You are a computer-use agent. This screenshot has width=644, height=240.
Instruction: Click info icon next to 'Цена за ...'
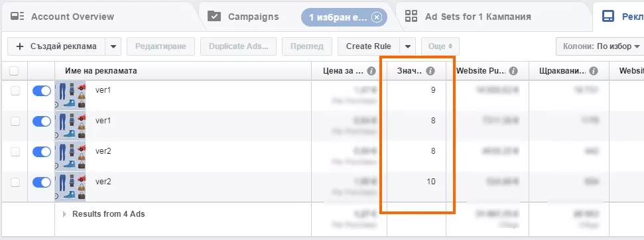tap(371, 71)
